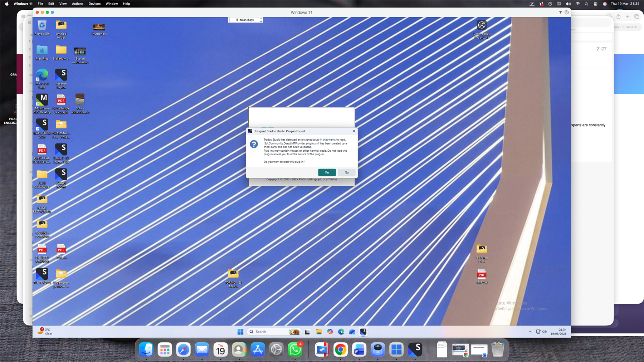Click the Windows Start button
This screenshot has height=362, width=644.
pyautogui.click(x=240, y=332)
